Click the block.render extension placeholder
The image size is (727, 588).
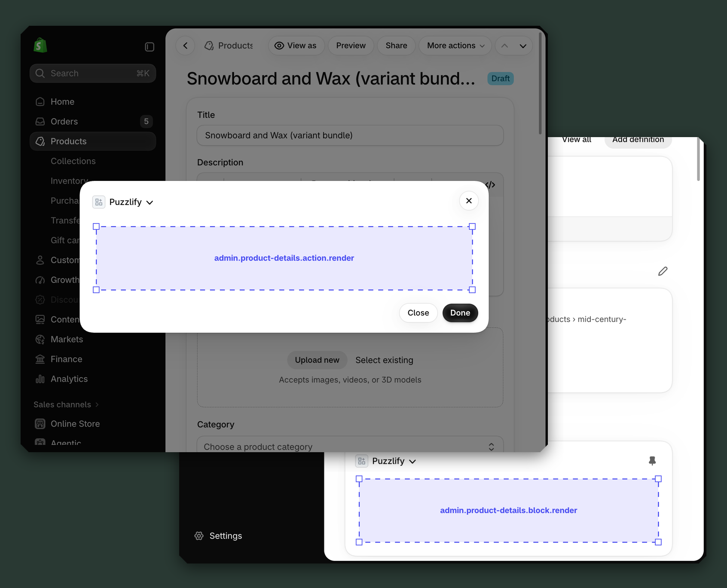(x=509, y=511)
